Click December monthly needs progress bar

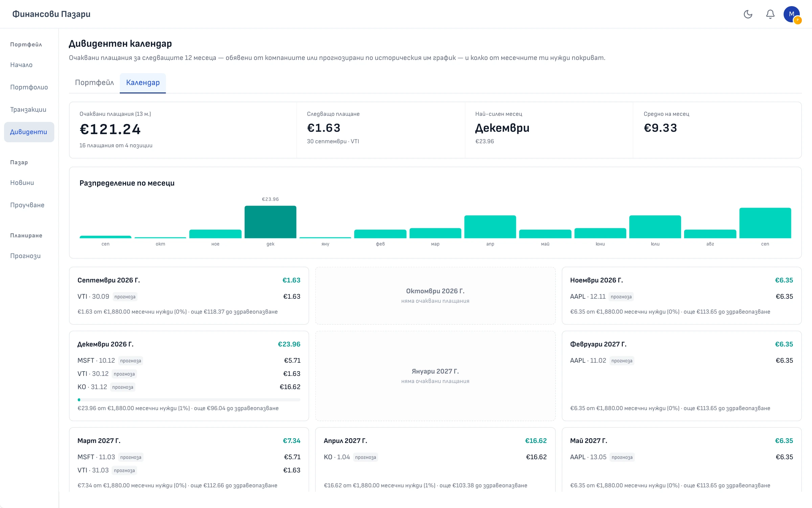[189, 400]
